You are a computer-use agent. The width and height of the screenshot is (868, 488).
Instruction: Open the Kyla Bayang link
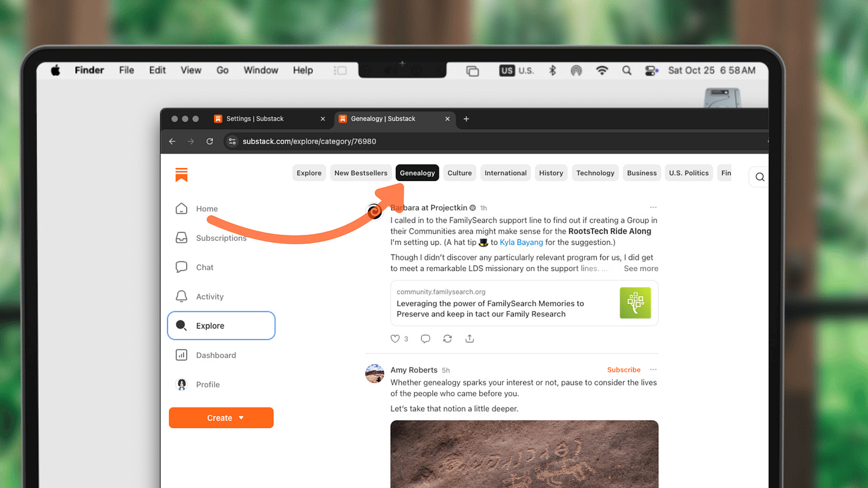[521, 243]
